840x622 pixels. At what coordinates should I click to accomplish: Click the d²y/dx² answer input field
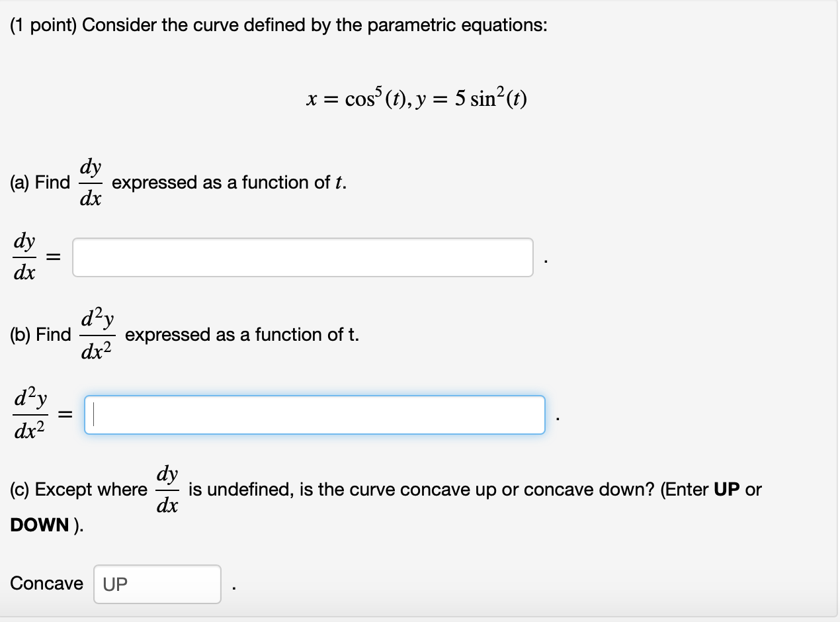click(314, 414)
